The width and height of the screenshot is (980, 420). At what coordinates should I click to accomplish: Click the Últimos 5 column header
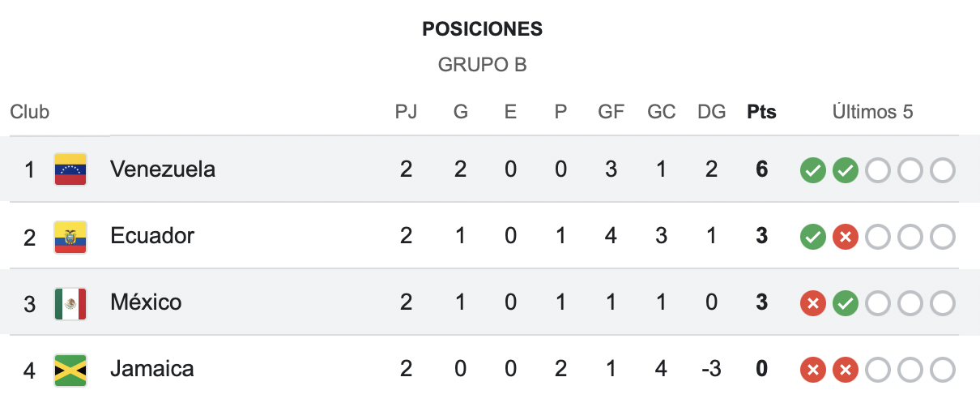[x=873, y=112]
